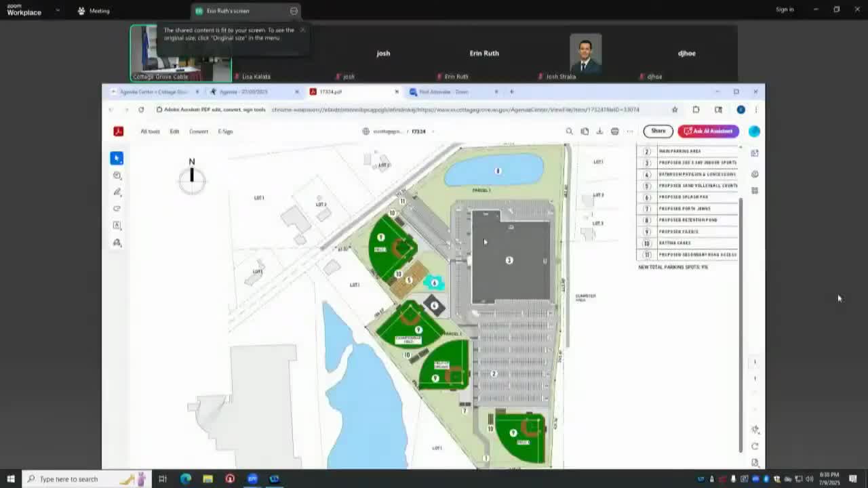Click the rotate icon in right panel
The width and height of the screenshot is (868, 488).
[755, 446]
